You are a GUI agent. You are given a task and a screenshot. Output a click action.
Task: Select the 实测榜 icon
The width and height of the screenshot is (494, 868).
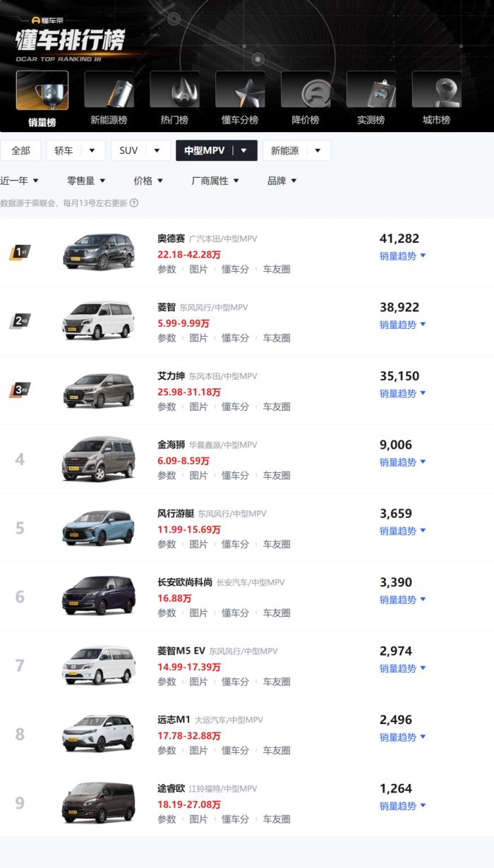pyautogui.click(x=371, y=90)
